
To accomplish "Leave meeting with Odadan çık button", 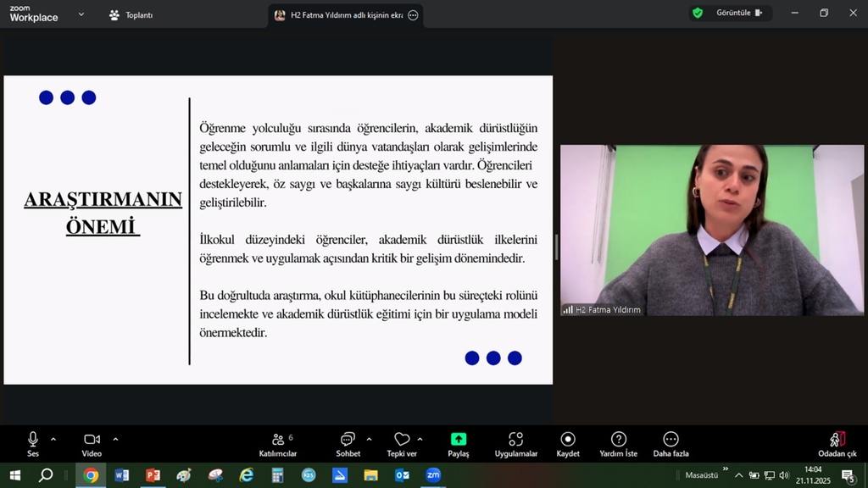I will (837, 439).
